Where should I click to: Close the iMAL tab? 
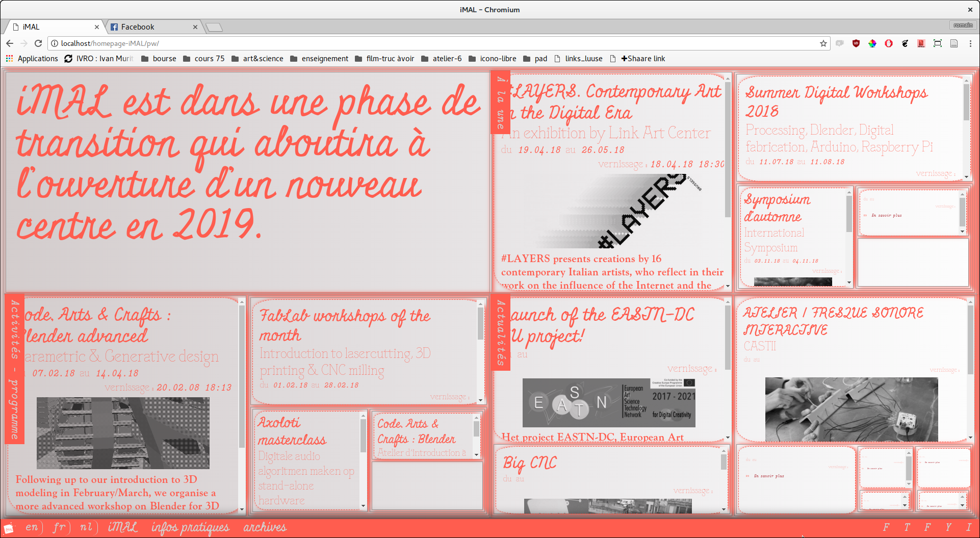[97, 27]
